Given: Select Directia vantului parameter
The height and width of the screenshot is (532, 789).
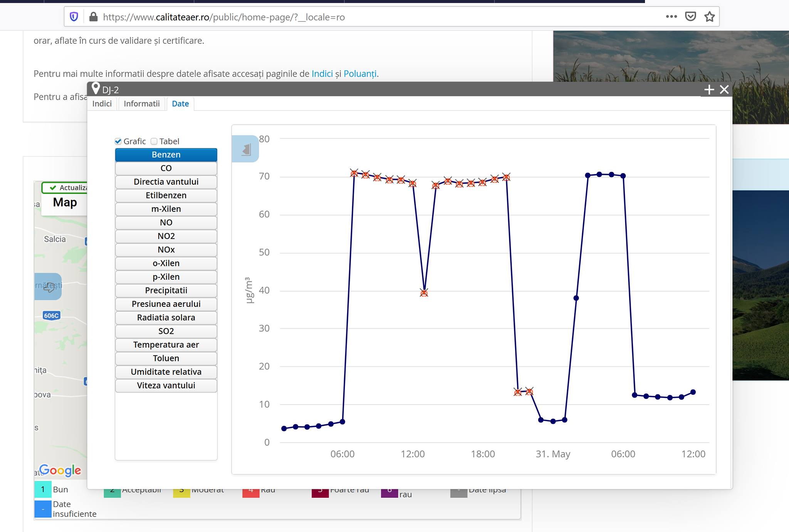Looking at the screenshot, I should [166, 182].
